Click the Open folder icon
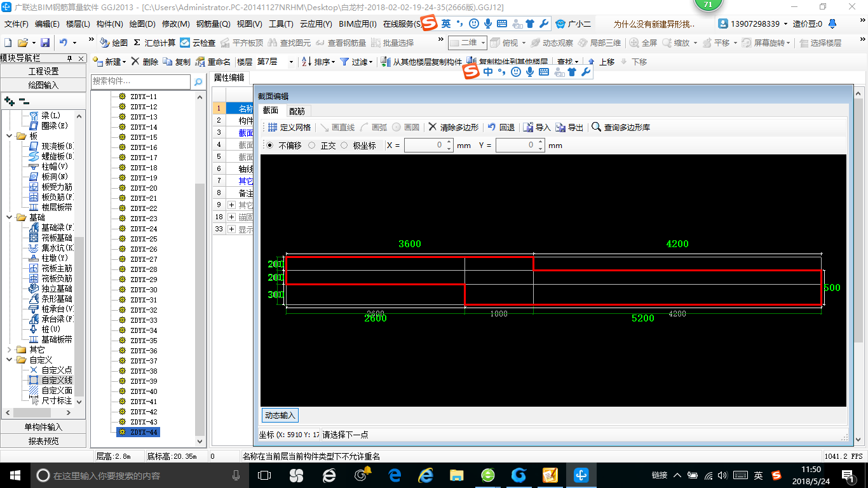 [23, 43]
